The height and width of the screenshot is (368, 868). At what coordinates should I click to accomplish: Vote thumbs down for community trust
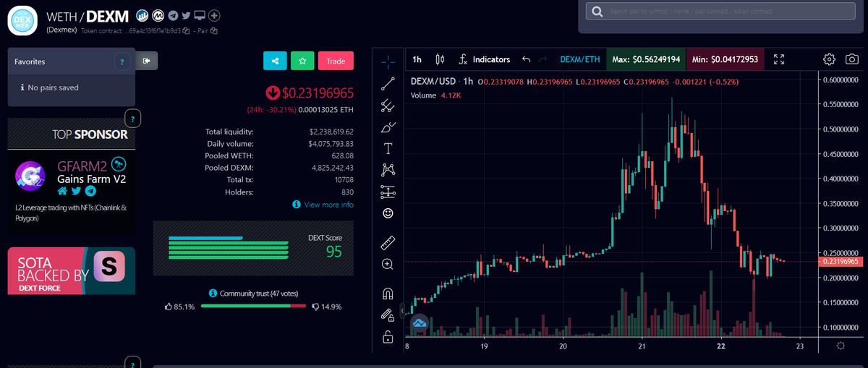(315, 307)
